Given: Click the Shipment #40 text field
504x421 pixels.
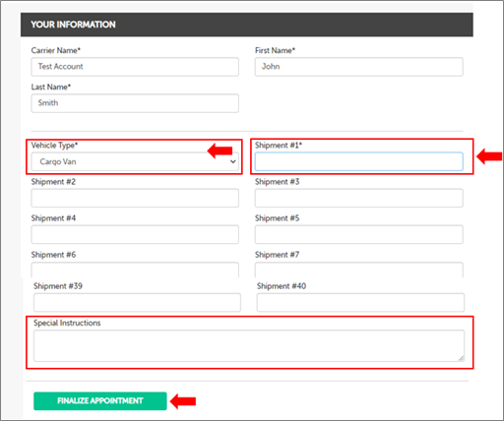Looking at the screenshot, I should click(x=360, y=302).
